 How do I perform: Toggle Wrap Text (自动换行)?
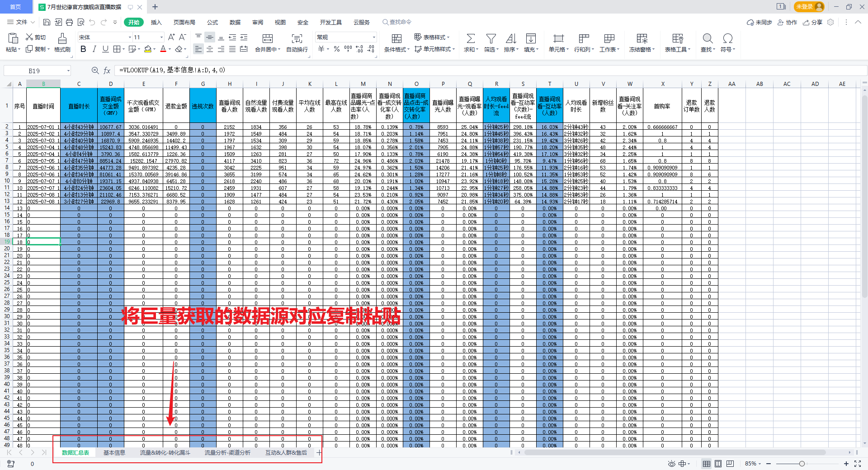click(297, 39)
